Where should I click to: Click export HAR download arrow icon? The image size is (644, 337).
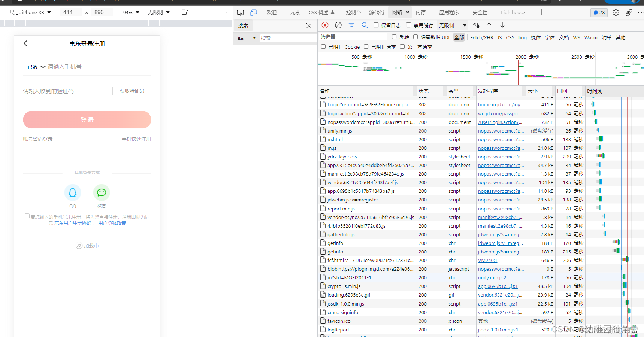[502, 25]
